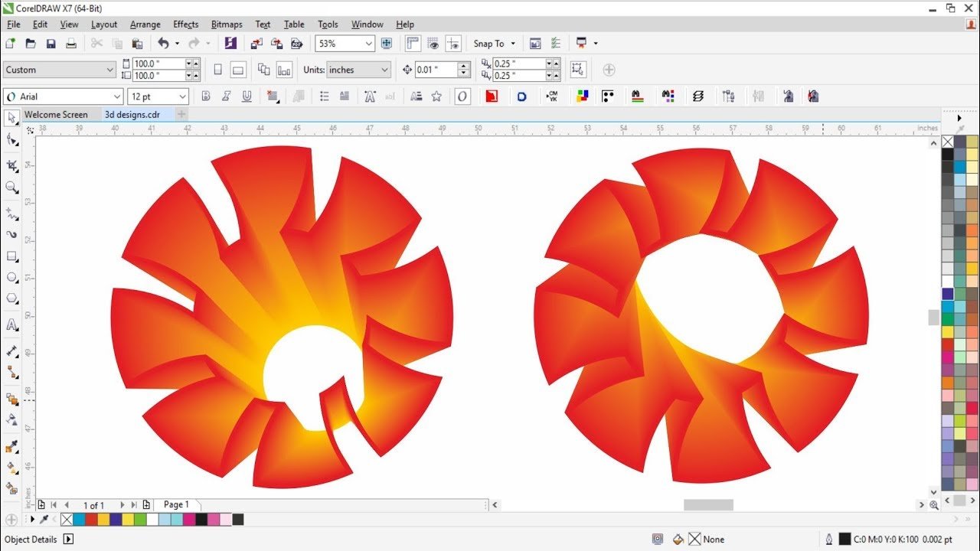Switch to the Welcome Screen tab
The height and width of the screenshot is (551, 980).
coord(56,115)
